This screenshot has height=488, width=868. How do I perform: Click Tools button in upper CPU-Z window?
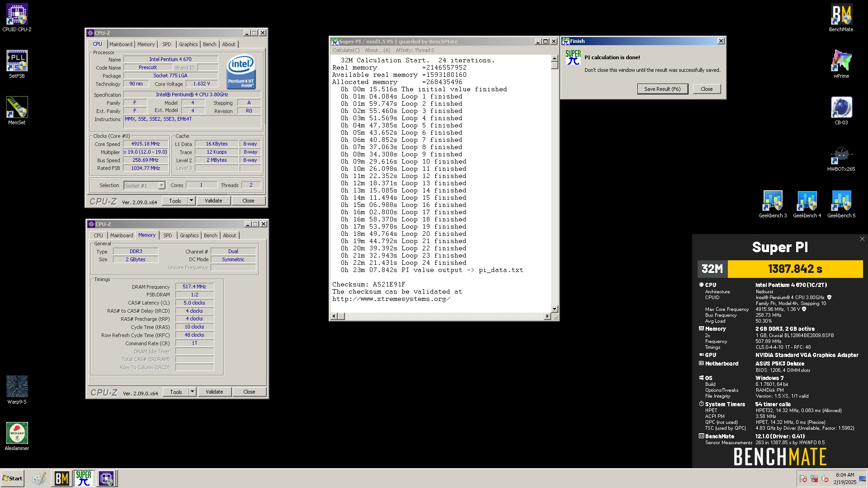point(175,201)
